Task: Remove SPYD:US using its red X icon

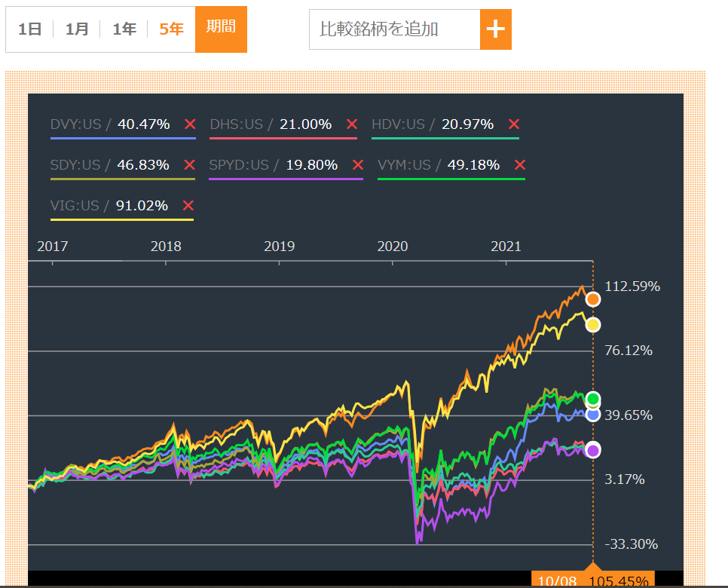Action: [x=357, y=165]
